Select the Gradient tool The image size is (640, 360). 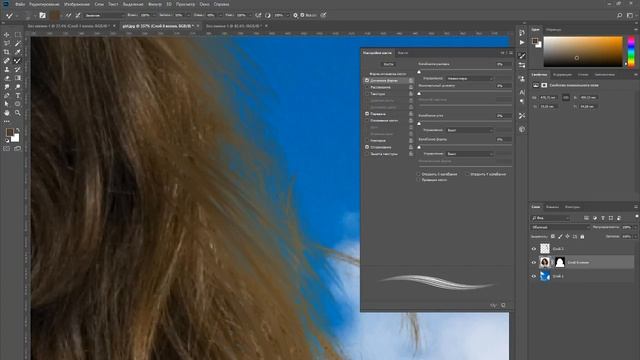coord(18,78)
